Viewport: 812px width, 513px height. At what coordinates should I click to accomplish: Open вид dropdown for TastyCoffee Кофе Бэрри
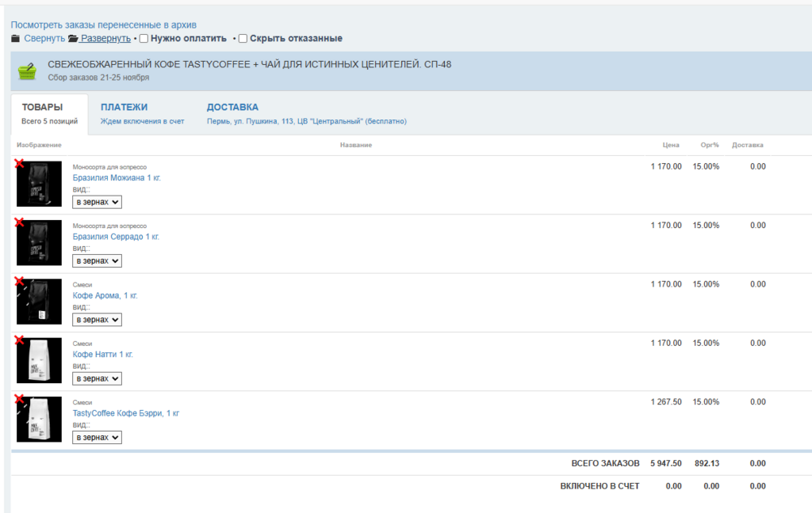[x=97, y=438]
